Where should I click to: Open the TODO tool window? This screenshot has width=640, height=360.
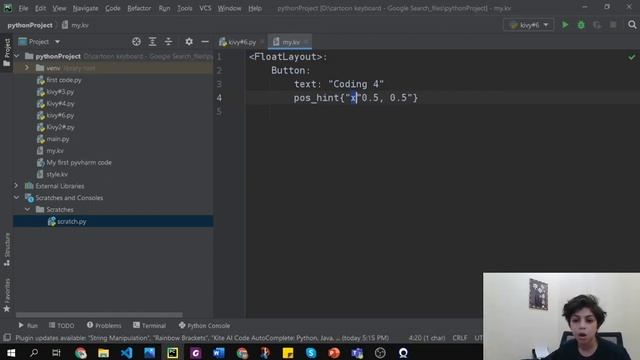[x=61, y=325]
